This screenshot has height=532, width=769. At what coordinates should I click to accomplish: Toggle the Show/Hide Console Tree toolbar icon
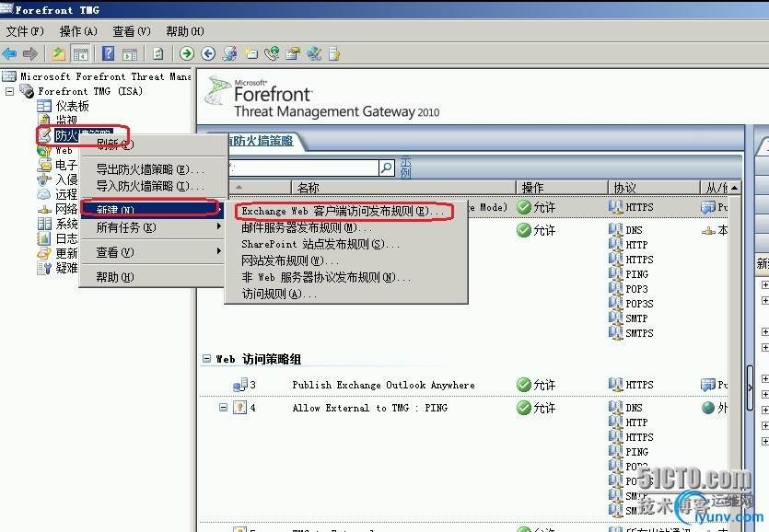click(x=80, y=53)
